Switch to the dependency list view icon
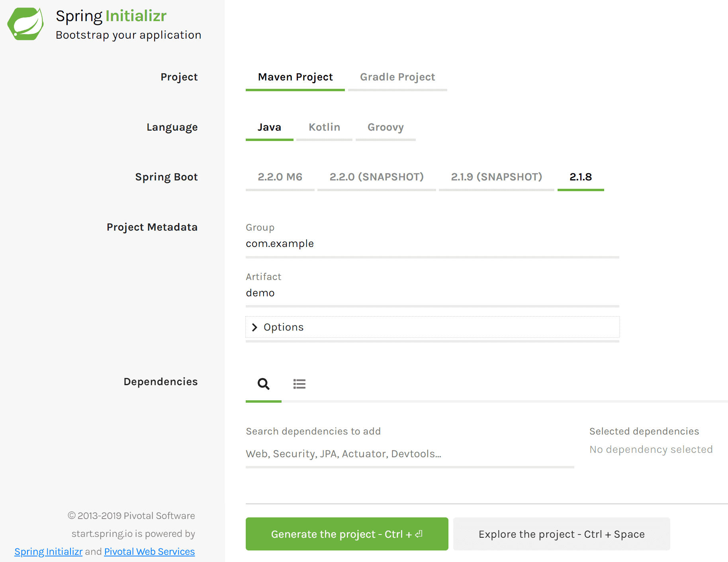The width and height of the screenshot is (728, 562). pos(299,384)
